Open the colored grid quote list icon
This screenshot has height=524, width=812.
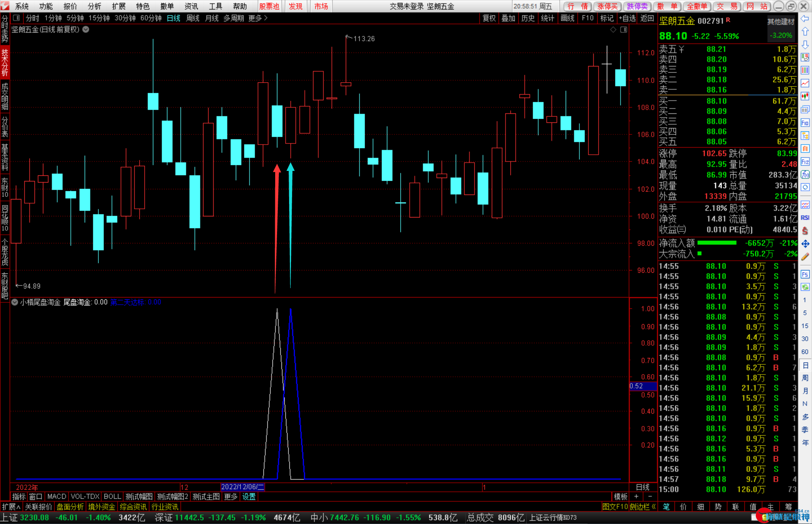805,70
